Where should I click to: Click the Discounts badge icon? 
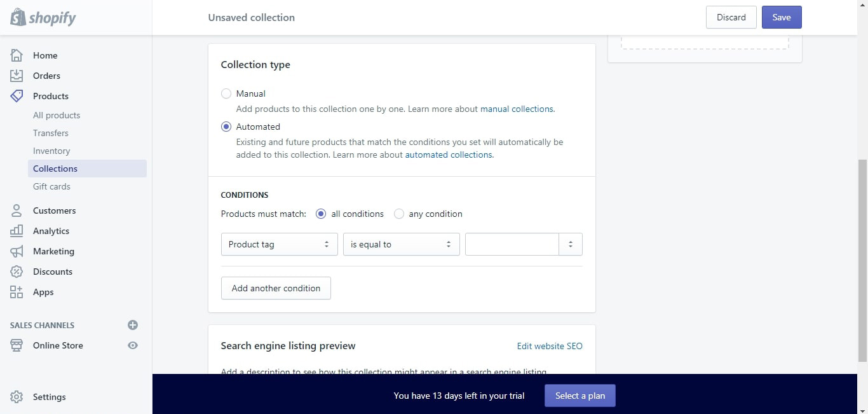click(17, 272)
